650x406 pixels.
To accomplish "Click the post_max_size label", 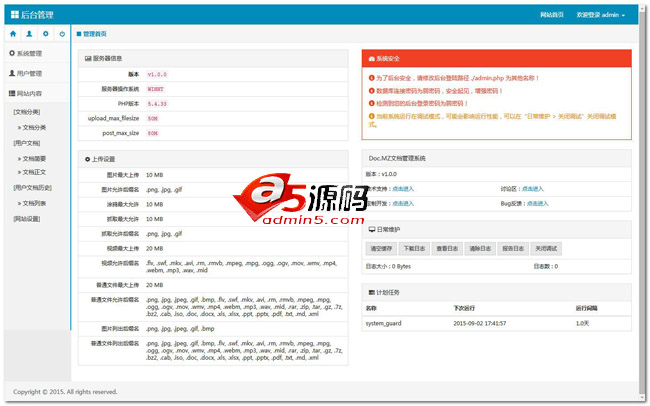I will tap(121, 133).
